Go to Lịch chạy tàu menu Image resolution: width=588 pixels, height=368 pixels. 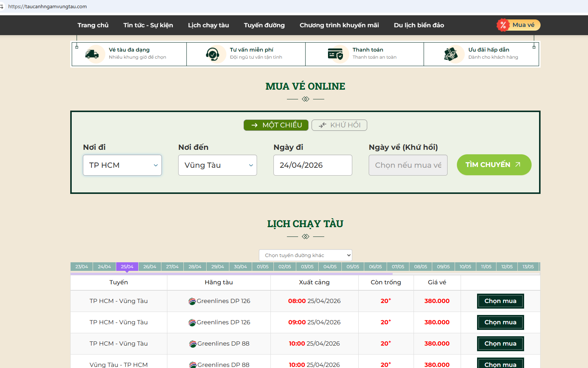tap(208, 25)
